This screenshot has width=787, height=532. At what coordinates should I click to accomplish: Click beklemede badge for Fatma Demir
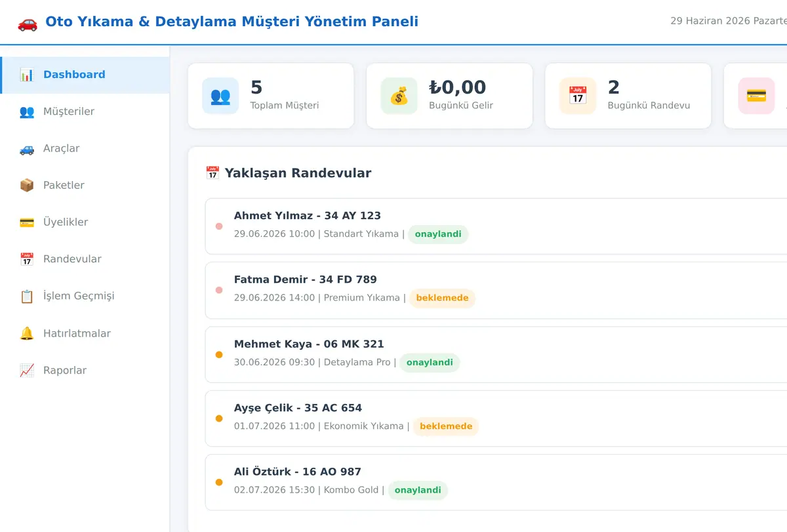442,298
